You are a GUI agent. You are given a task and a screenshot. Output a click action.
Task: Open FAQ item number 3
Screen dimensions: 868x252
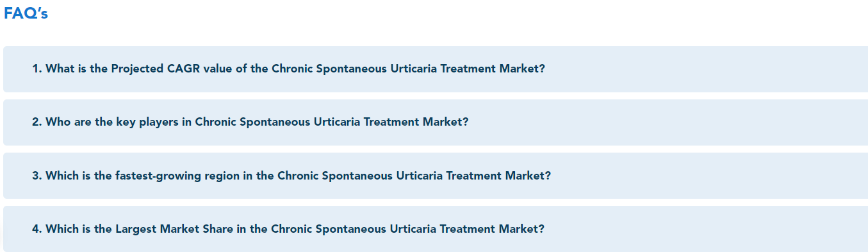[x=436, y=175]
